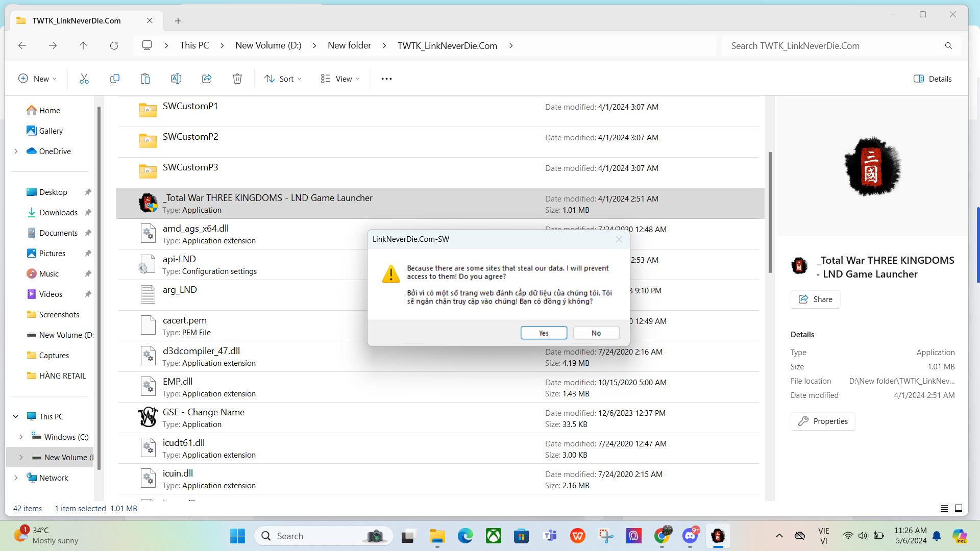The width and height of the screenshot is (980, 551).
Task: Click Properties button in details pane
Action: click(823, 421)
